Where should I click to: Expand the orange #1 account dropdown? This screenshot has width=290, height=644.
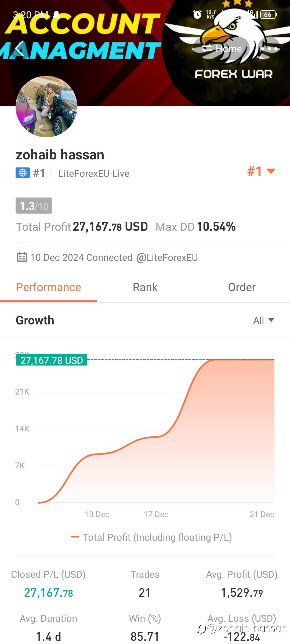(x=261, y=171)
